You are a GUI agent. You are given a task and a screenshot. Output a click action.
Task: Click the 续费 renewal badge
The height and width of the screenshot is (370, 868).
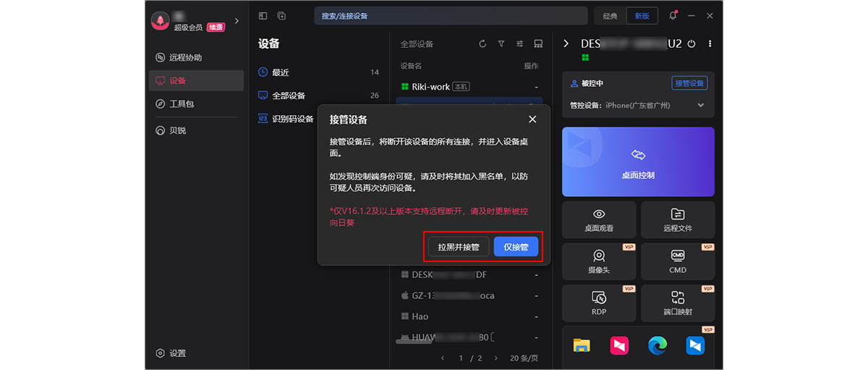pyautogui.click(x=216, y=28)
